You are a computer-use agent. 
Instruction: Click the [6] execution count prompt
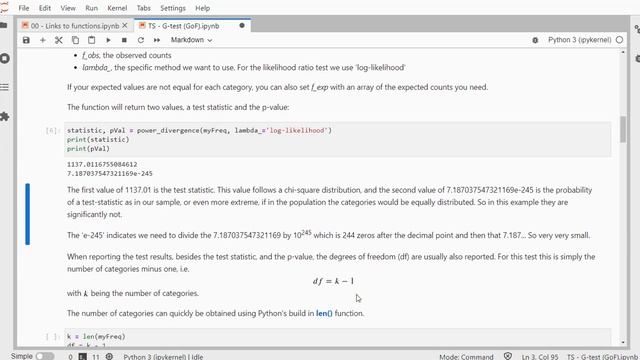point(53,131)
